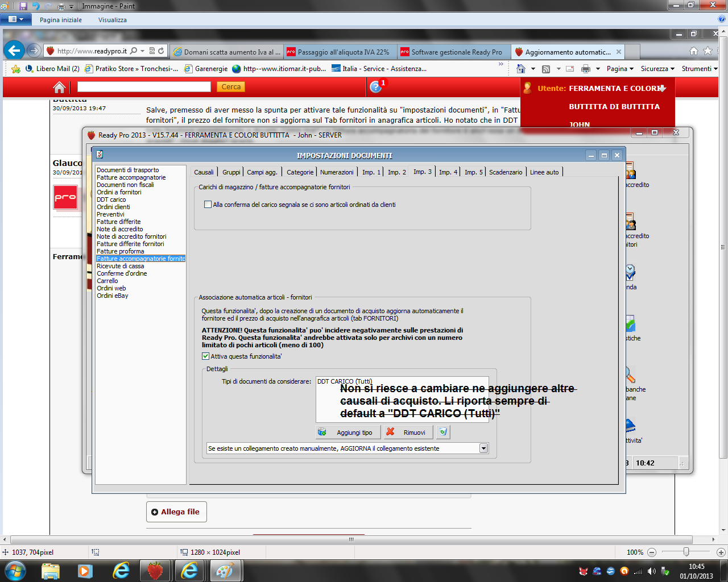Click the help icon with notification badge
The image size is (728, 582).
(376, 87)
